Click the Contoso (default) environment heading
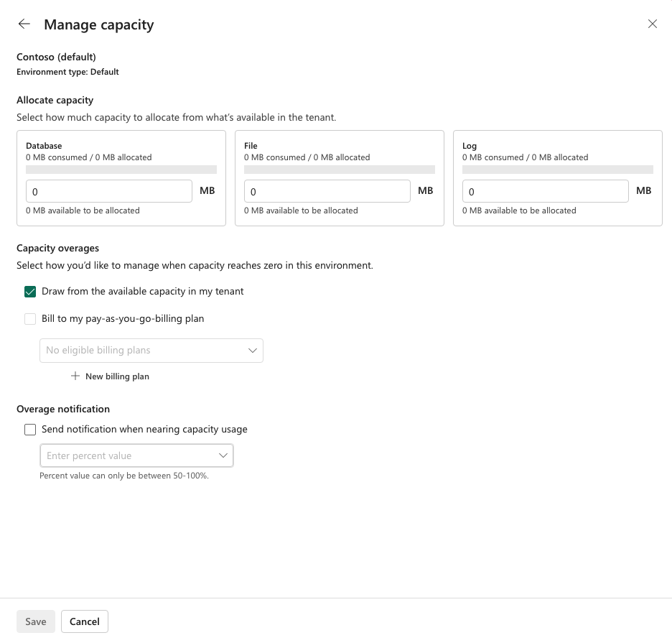 click(56, 57)
